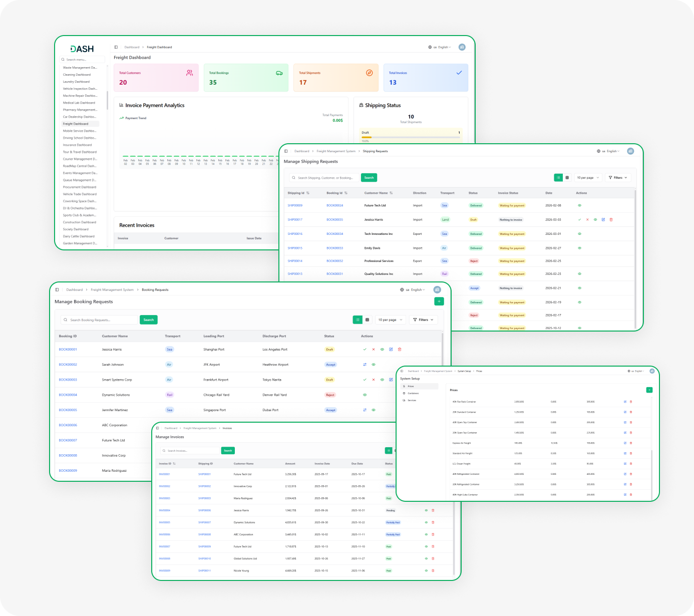Click the green plus button in Booking Requests
The height and width of the screenshot is (616, 694).
[x=439, y=301]
